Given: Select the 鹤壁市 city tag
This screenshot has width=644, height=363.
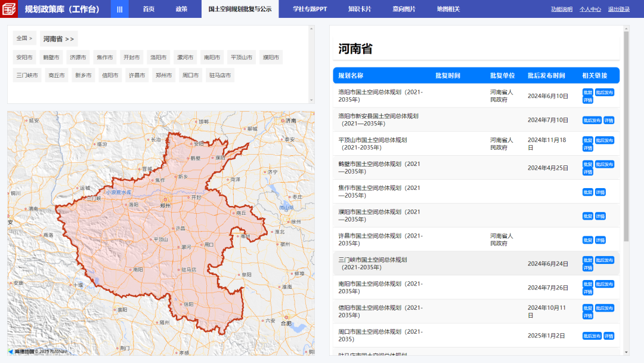Looking at the screenshot, I should pyautogui.click(x=51, y=57).
